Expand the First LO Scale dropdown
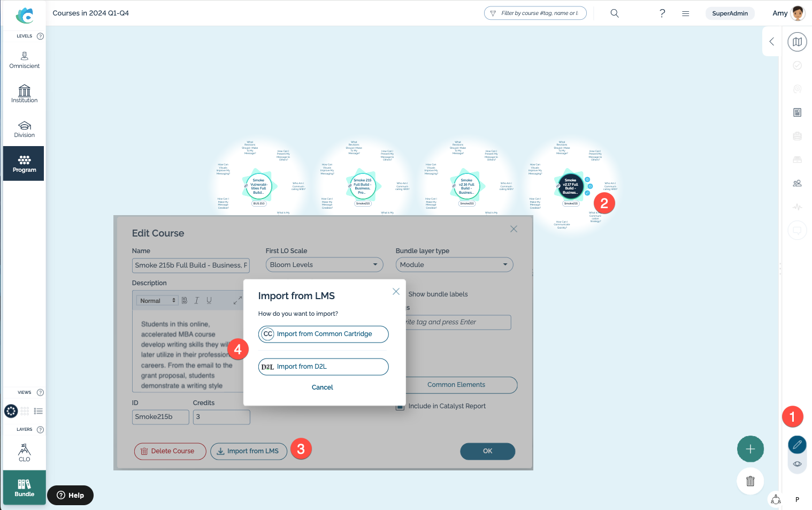The width and height of the screenshot is (812, 510). (324, 265)
